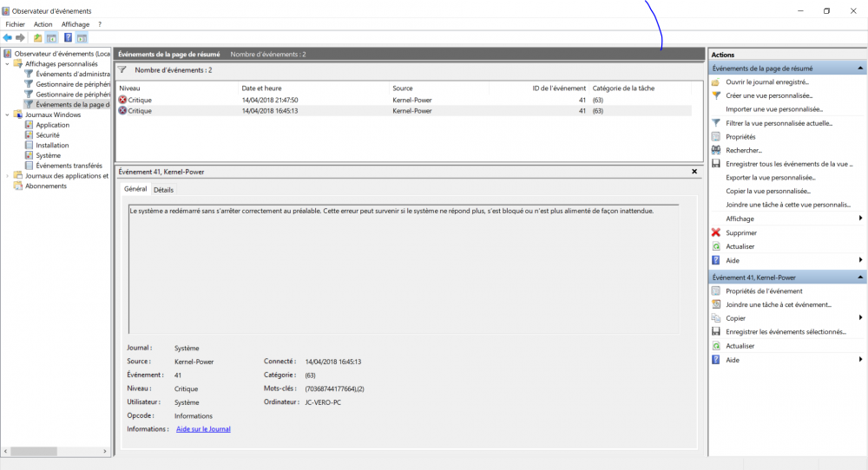Image resolution: width=868 pixels, height=470 pixels.
Task: Select the Sécurité log in the tree
Action: pyautogui.click(x=48, y=135)
